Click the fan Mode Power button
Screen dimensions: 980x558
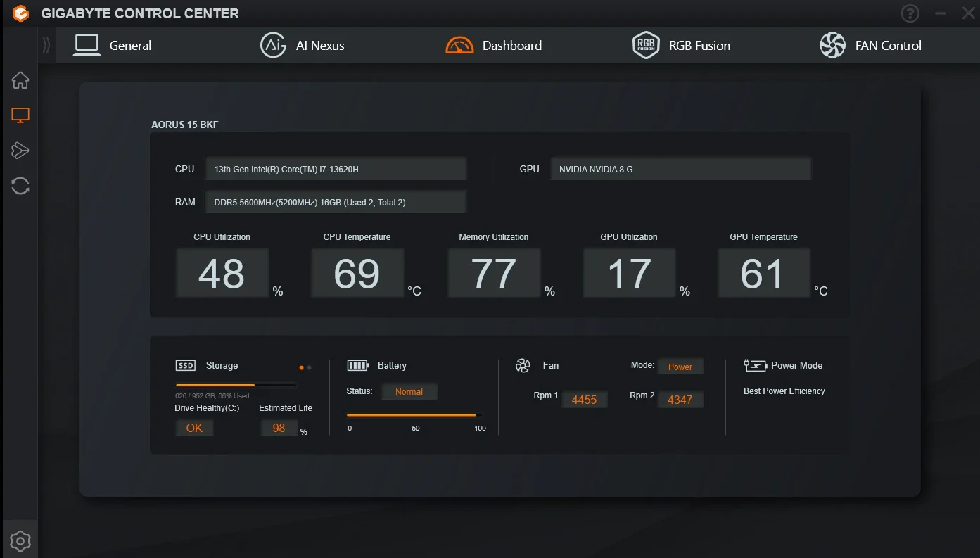[680, 367]
